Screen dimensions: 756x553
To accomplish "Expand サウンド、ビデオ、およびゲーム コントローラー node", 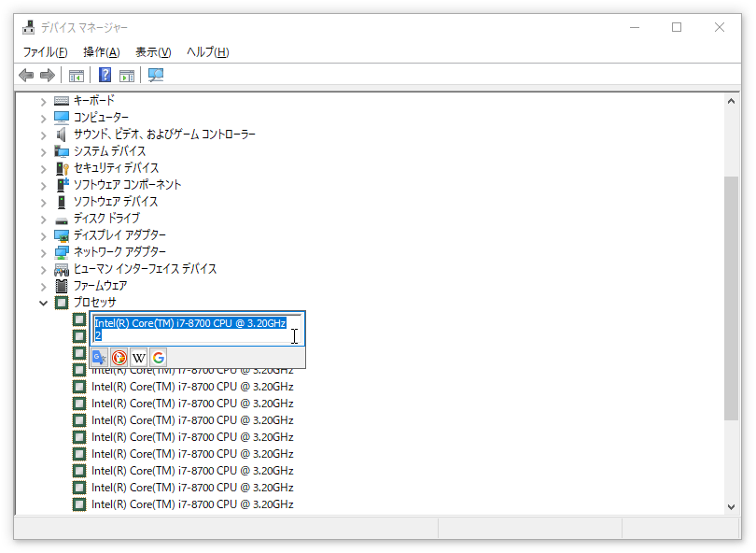I will [x=43, y=135].
